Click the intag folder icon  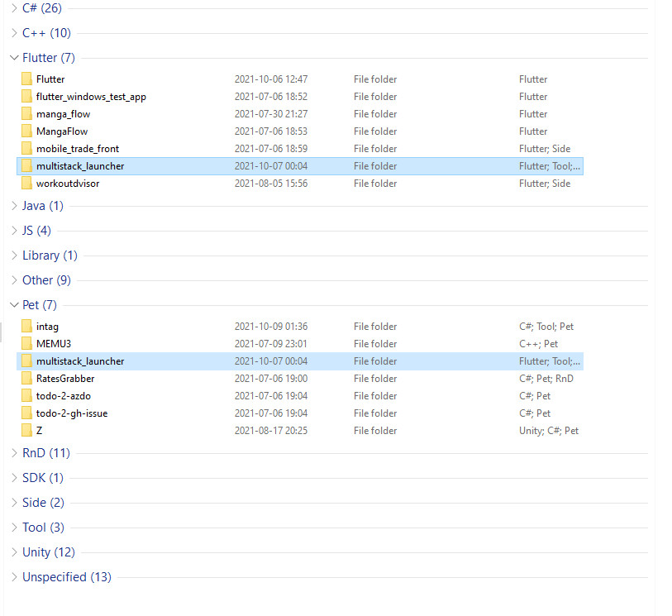point(26,327)
